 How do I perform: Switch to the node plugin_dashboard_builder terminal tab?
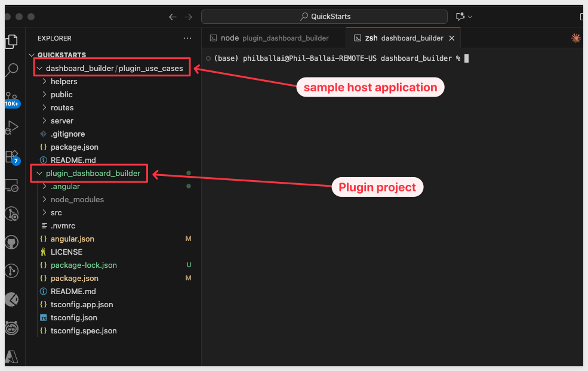click(x=274, y=38)
